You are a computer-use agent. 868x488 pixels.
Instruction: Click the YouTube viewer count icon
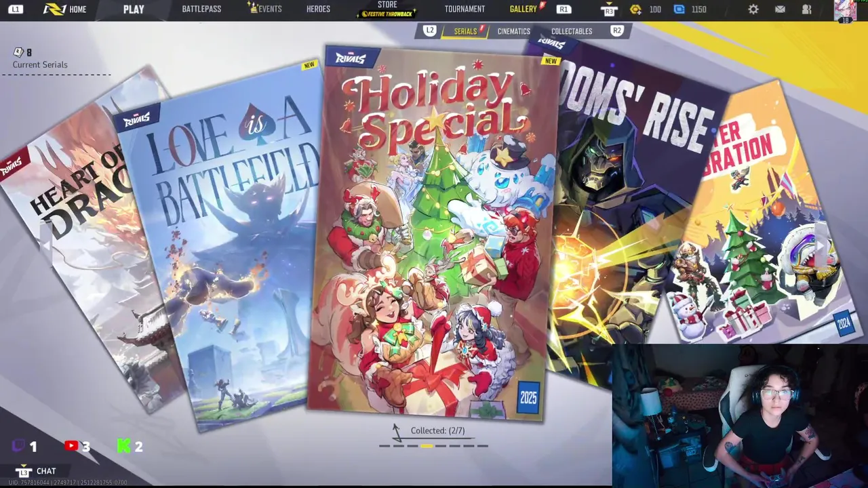click(71, 445)
